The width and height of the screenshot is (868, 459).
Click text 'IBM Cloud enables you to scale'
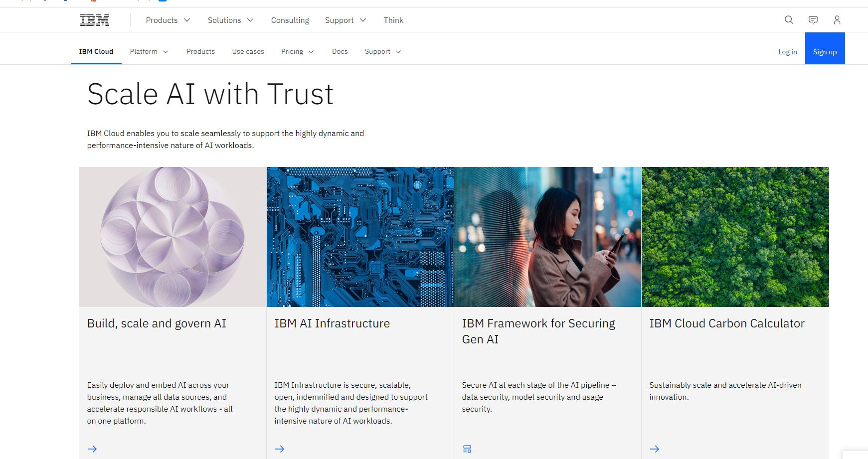tap(145, 134)
